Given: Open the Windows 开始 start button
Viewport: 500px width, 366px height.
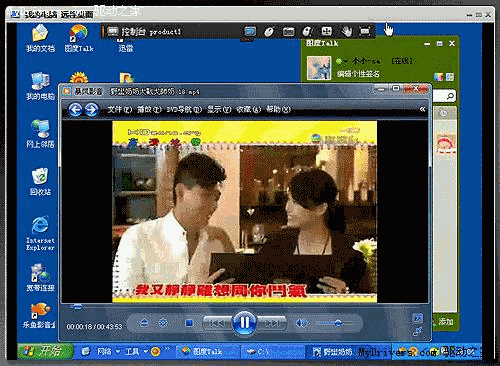Looking at the screenshot, I should (45, 351).
